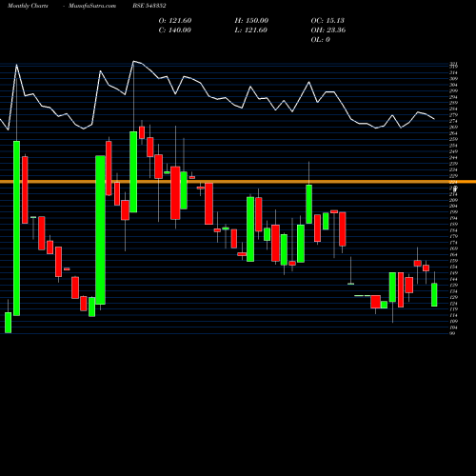Click the '149' price axis label

coord(453,273)
